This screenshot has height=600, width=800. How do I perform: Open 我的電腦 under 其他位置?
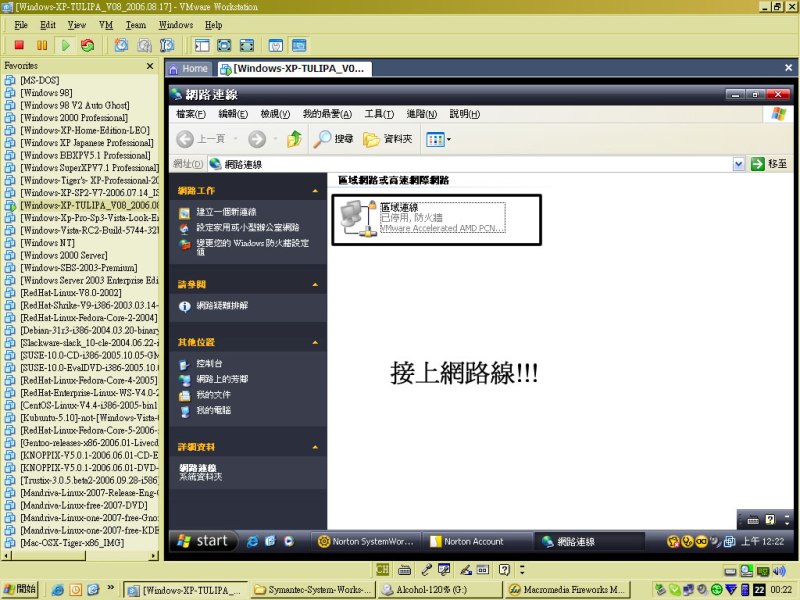pyautogui.click(x=213, y=410)
